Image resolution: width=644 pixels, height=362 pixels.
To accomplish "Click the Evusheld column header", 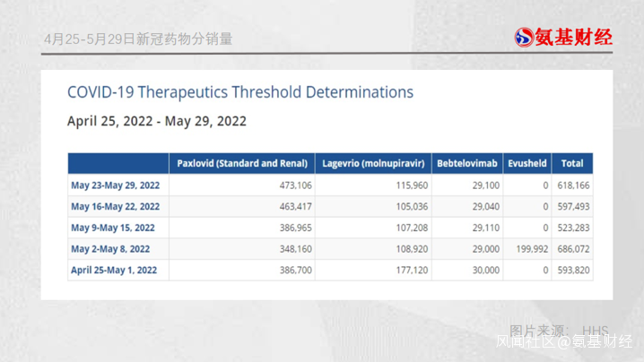I will click(x=527, y=163).
